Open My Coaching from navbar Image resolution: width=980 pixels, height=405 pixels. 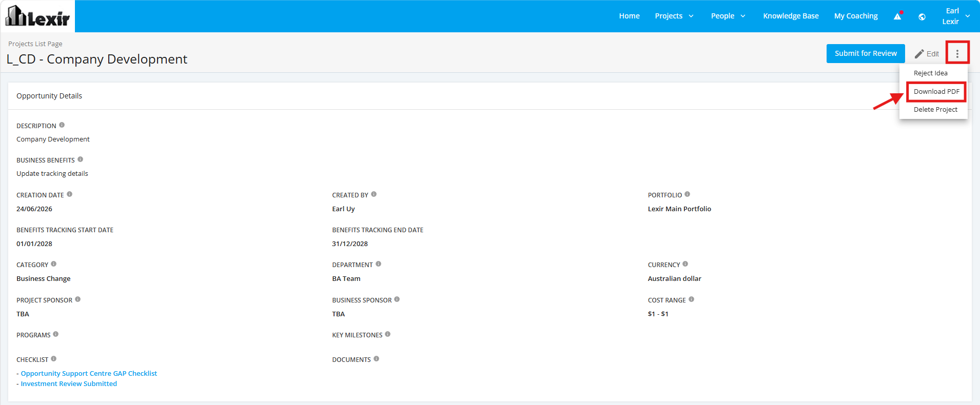856,16
